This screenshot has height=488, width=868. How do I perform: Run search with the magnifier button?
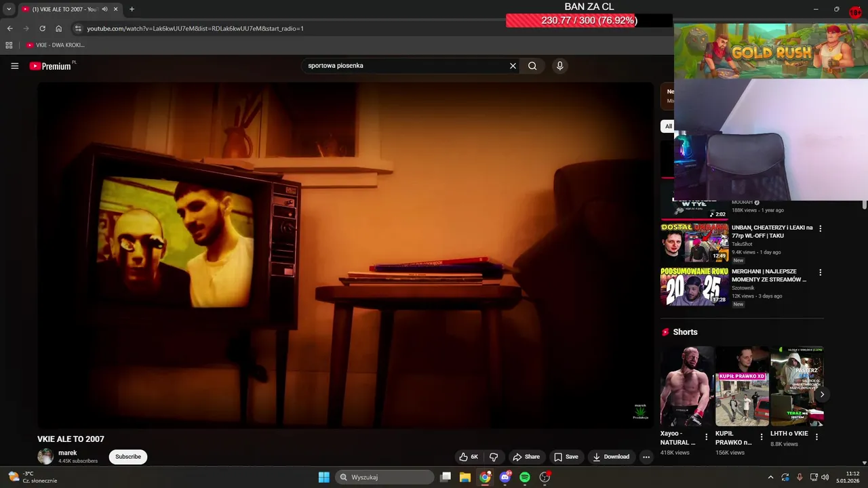tap(532, 66)
